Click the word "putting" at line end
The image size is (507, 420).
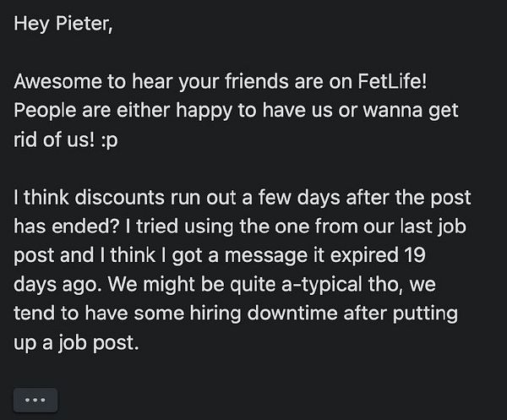click(x=425, y=314)
